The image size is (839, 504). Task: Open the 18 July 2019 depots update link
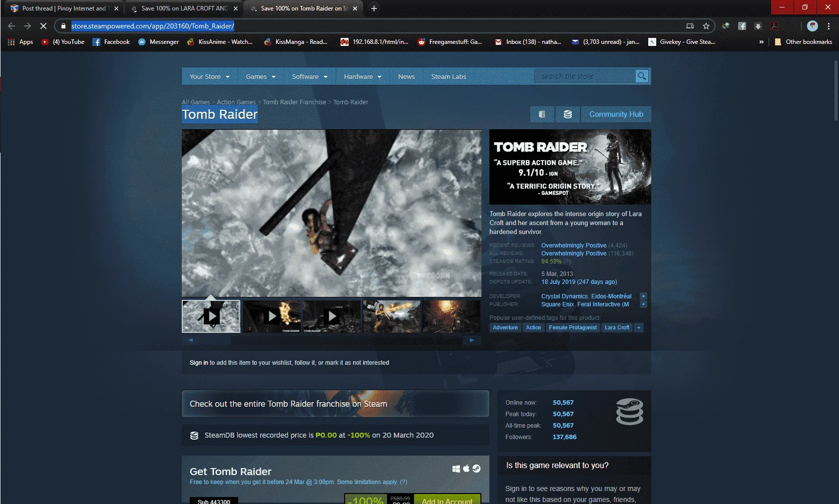click(579, 282)
